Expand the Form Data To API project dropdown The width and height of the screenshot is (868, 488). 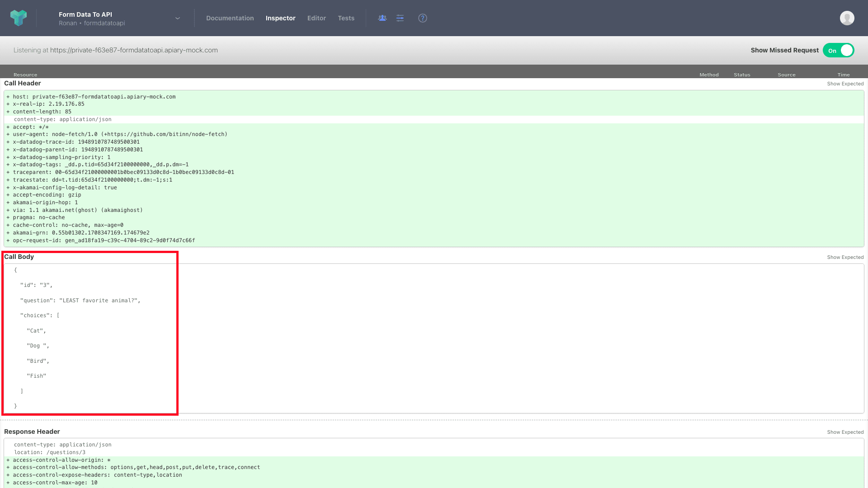coord(178,19)
